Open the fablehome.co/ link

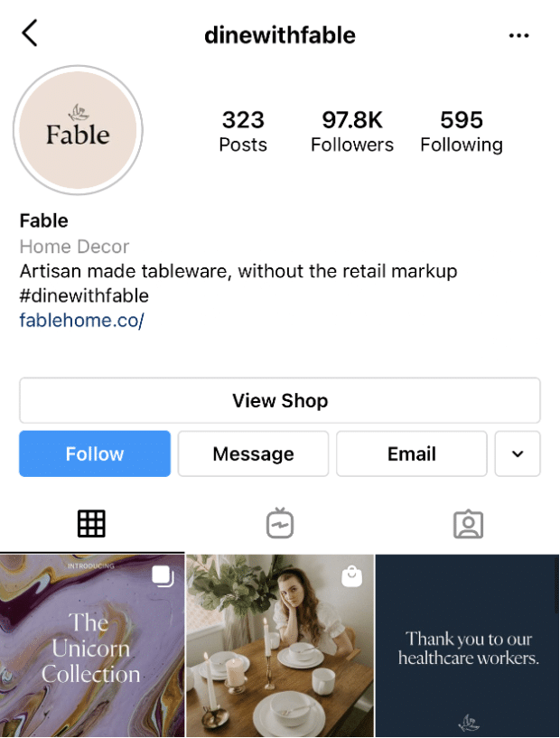[x=81, y=320]
